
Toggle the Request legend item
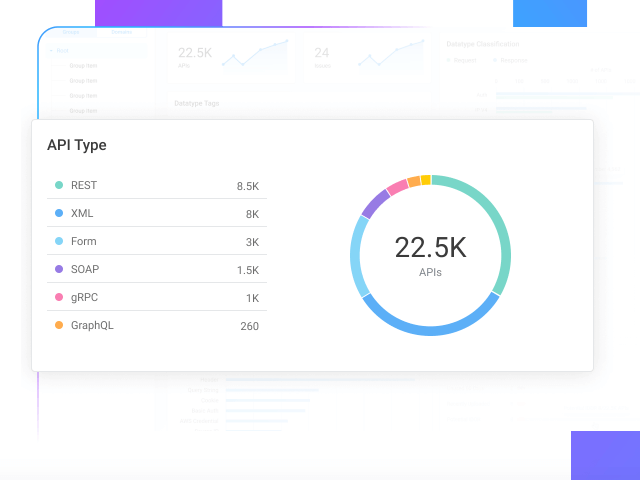coord(462,60)
